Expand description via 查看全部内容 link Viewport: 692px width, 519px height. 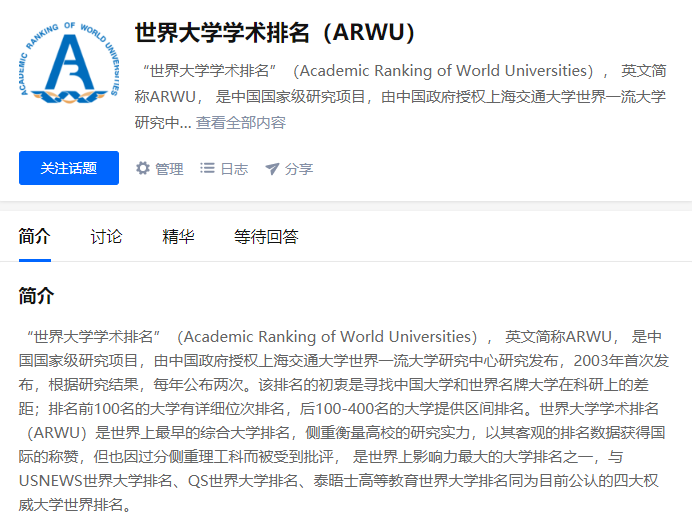241,122
